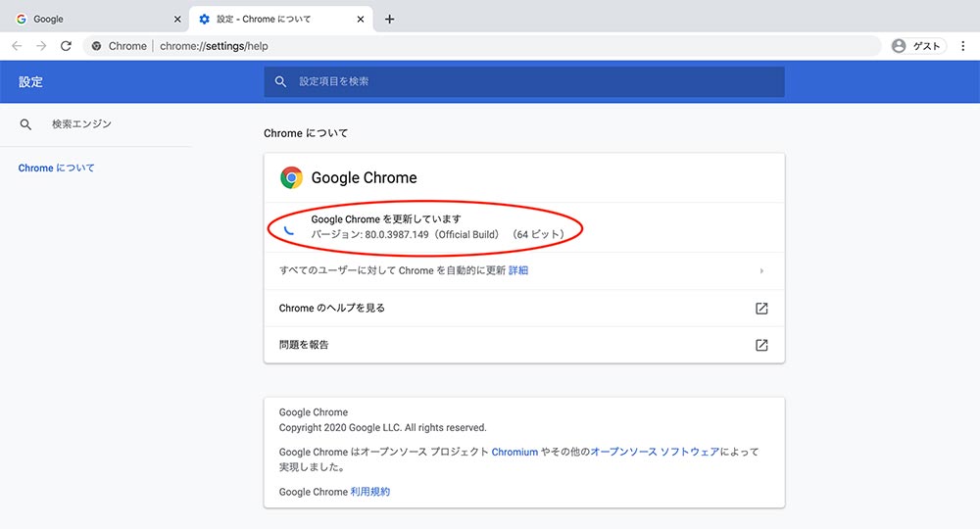Click the forward navigation arrow

pos(41,46)
